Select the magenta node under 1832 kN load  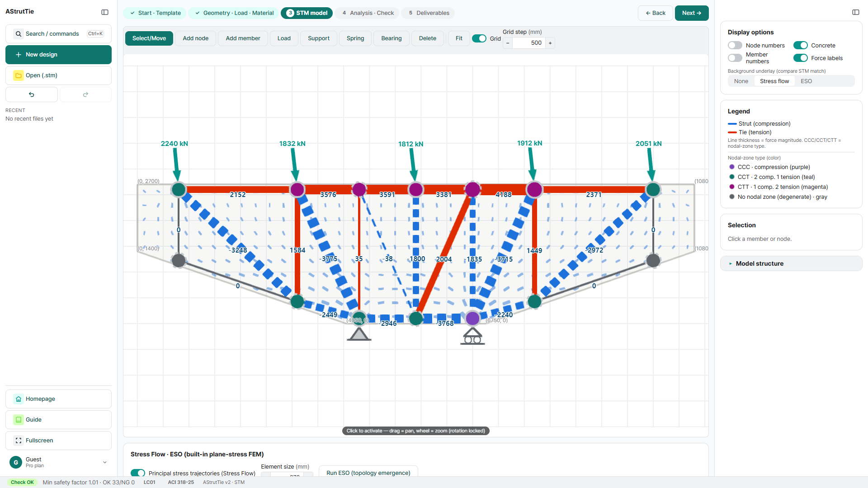coord(297,190)
